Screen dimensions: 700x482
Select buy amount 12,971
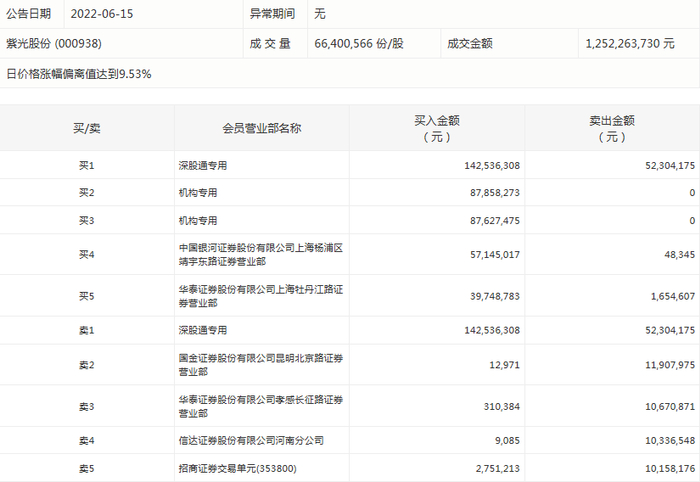504,365
